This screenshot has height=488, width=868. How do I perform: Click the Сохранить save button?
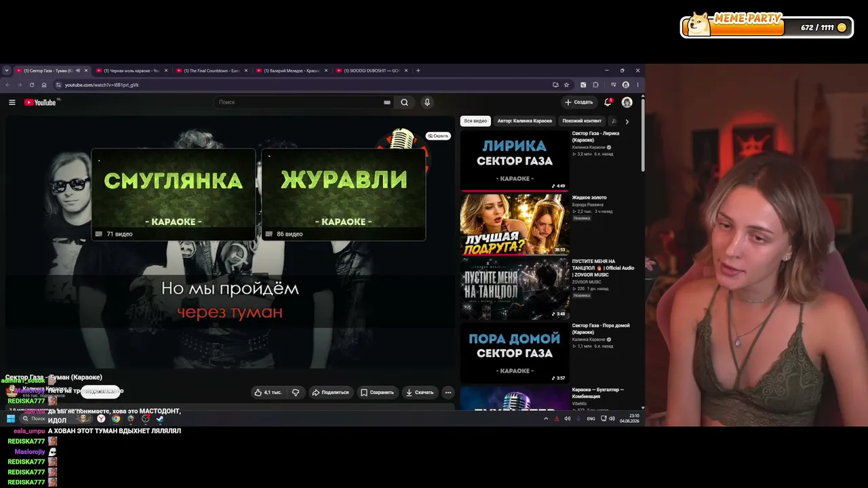(x=377, y=392)
